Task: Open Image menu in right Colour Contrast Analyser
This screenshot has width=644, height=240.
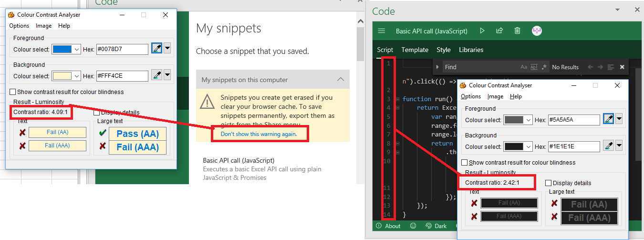Action: (x=496, y=96)
